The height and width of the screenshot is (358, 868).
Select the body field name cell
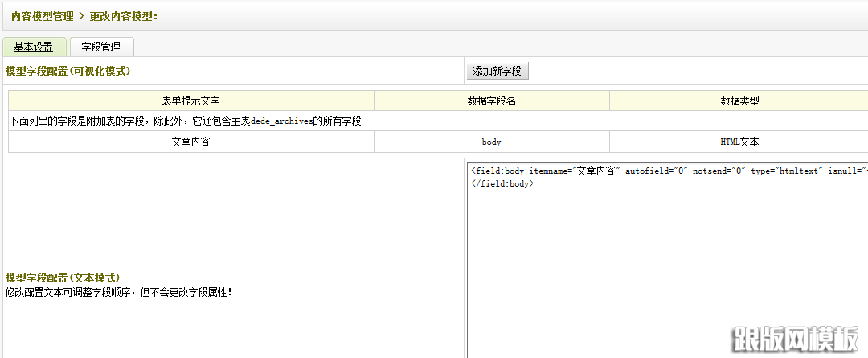coord(492,142)
